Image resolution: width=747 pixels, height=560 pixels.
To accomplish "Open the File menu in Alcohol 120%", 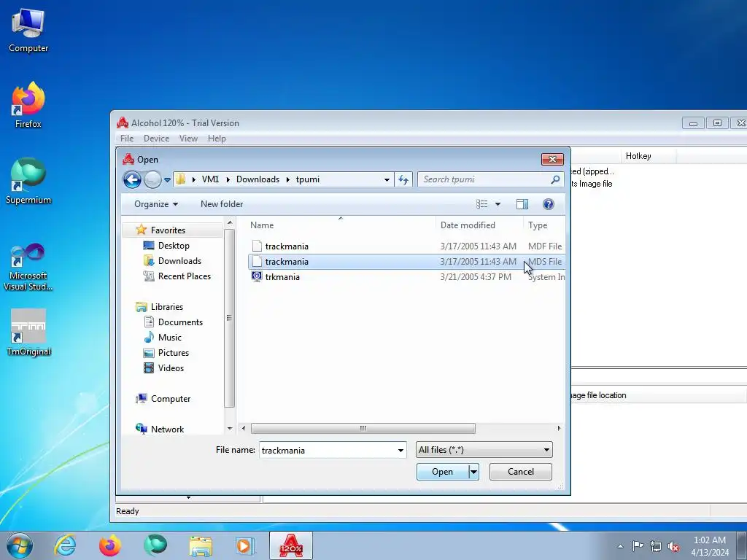I will (127, 139).
